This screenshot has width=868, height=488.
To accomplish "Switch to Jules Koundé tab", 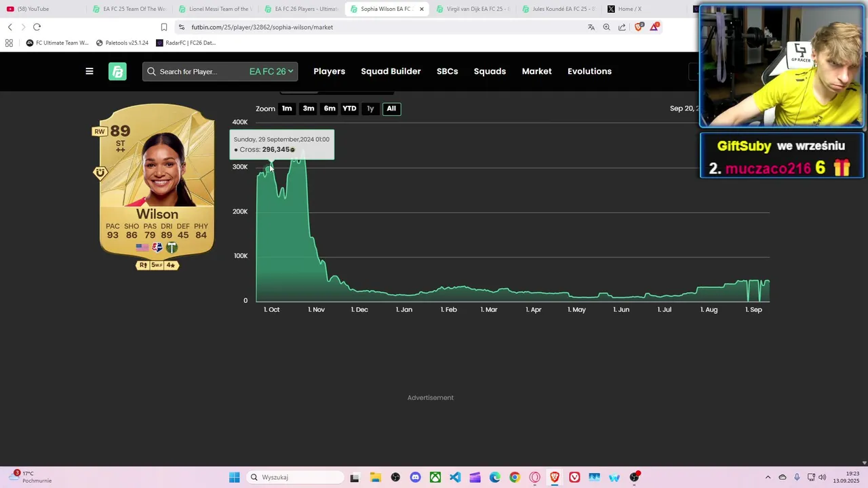I will click(559, 9).
